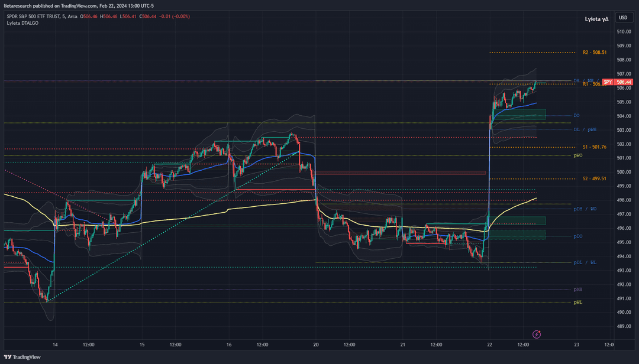This screenshot has width=639, height=364.
Task: Click the Lyieta γΔ text at the top right
Action: [x=596, y=19]
